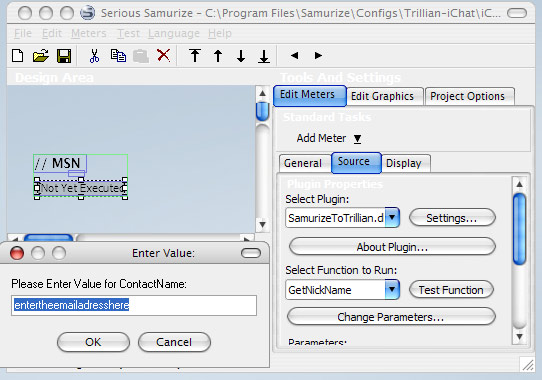Screen dimensions: 542x380
Task: Switch to the Edit Meters tab
Action: (x=310, y=95)
